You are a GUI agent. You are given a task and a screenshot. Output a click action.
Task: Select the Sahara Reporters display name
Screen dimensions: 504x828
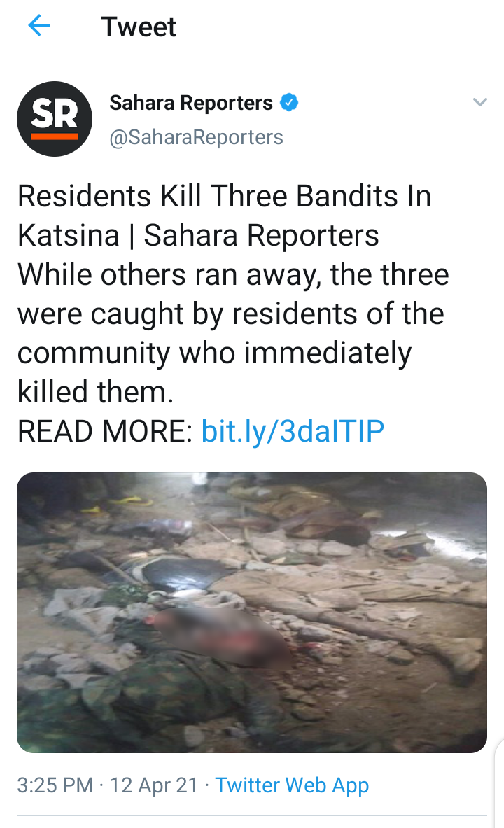(191, 102)
